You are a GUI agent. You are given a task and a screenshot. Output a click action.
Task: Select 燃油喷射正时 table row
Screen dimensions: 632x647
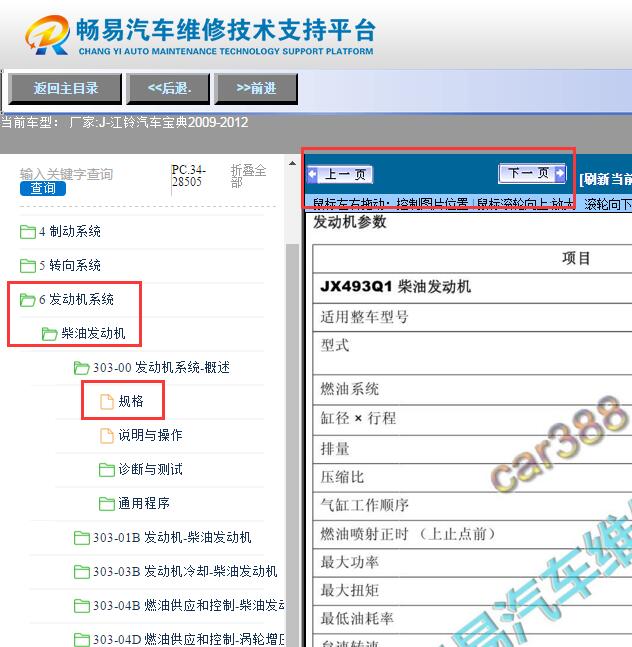(472, 534)
